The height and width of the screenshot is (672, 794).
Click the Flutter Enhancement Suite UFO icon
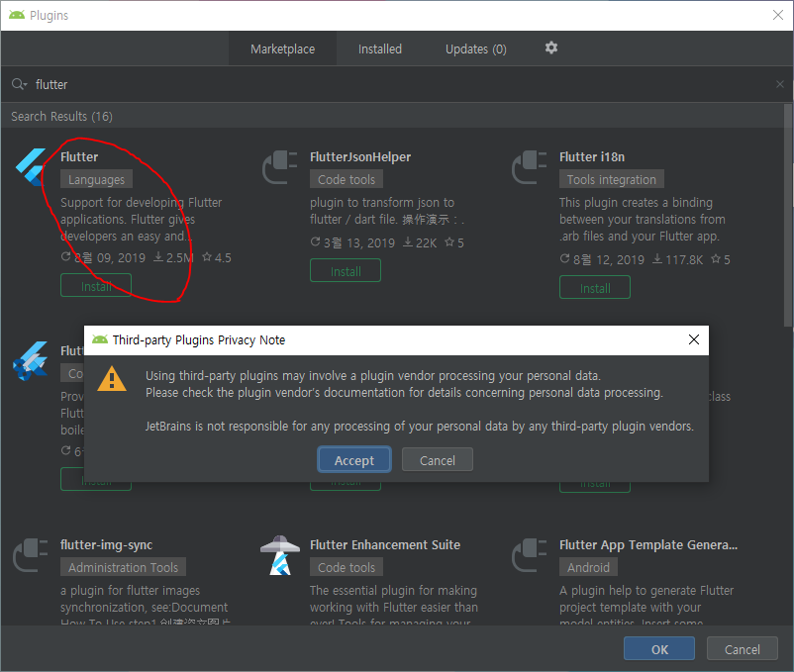coord(279,555)
